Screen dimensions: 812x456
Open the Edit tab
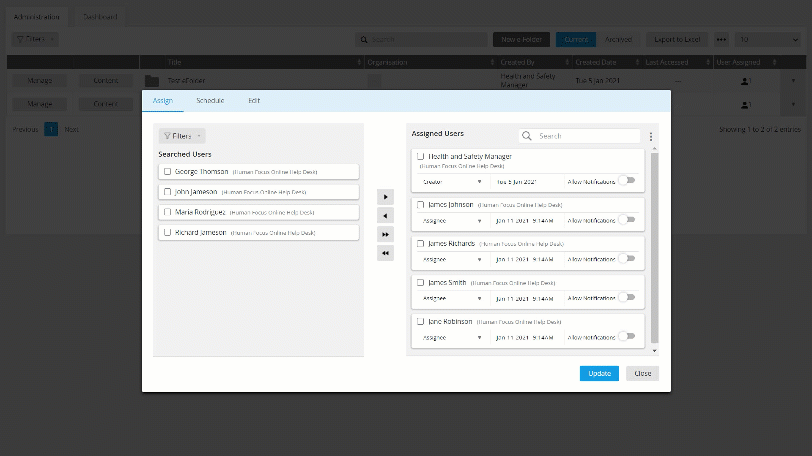pyautogui.click(x=255, y=101)
